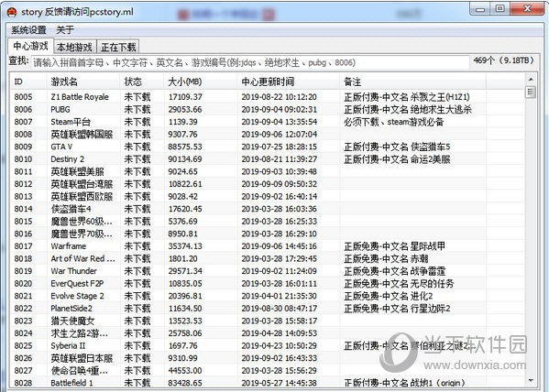
Task: Select the 英雄联盟日本服 row
Action: [x=268, y=358]
